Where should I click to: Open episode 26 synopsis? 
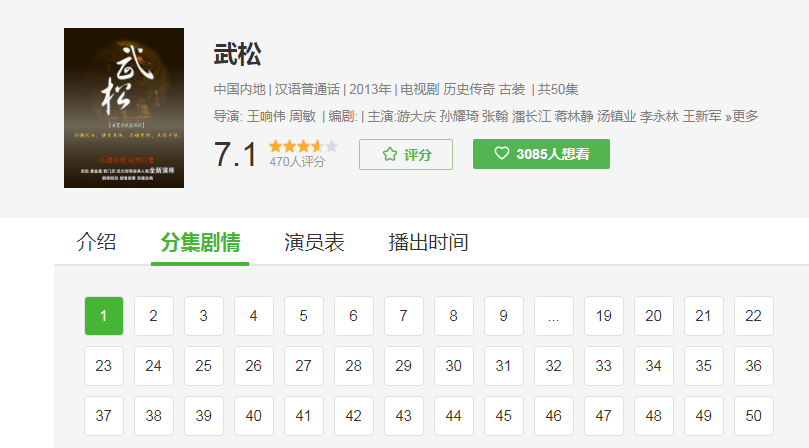pos(254,366)
